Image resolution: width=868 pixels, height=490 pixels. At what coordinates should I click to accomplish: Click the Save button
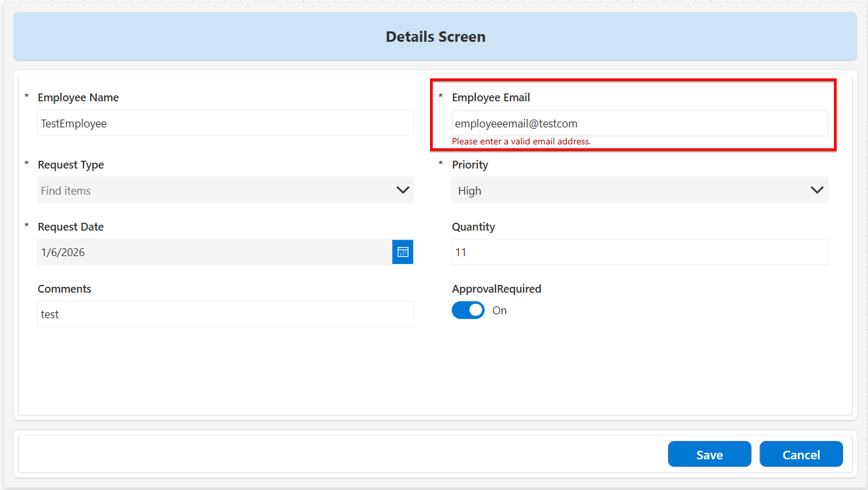tap(709, 455)
